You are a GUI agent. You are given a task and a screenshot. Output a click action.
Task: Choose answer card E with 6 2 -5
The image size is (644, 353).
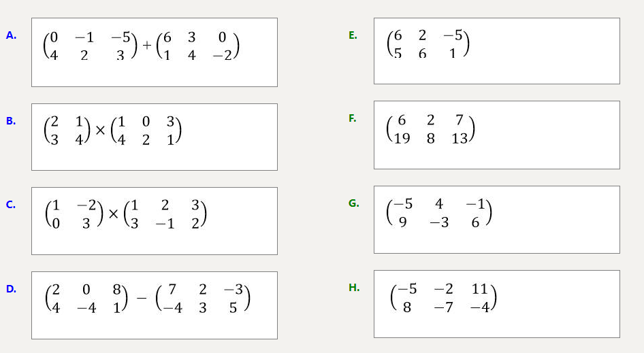pos(496,51)
